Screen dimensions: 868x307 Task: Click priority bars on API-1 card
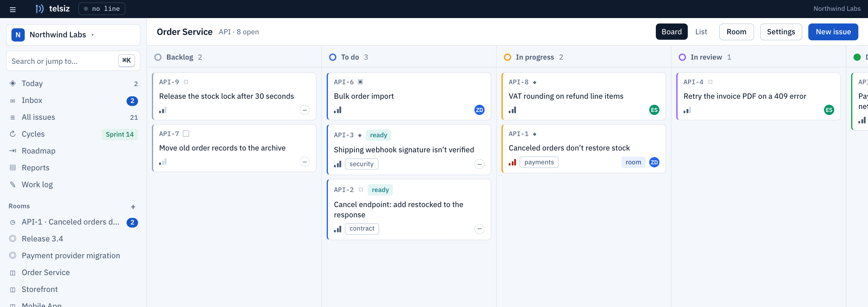[512, 162]
